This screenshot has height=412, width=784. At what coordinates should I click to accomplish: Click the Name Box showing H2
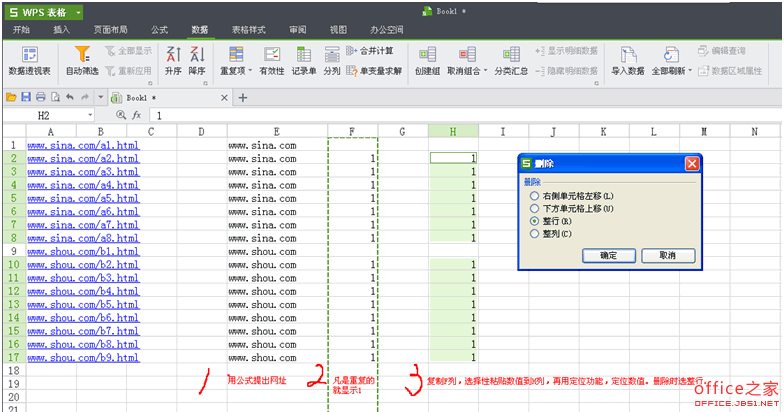50,115
